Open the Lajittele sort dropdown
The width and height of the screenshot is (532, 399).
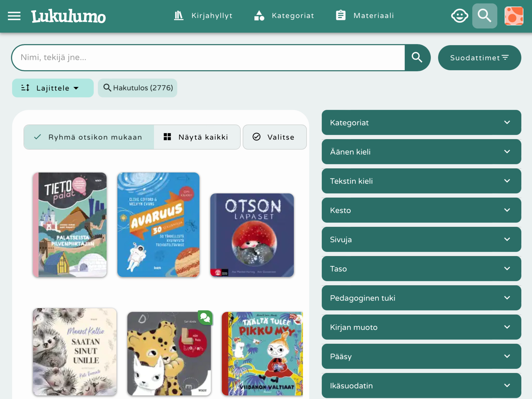(53, 88)
